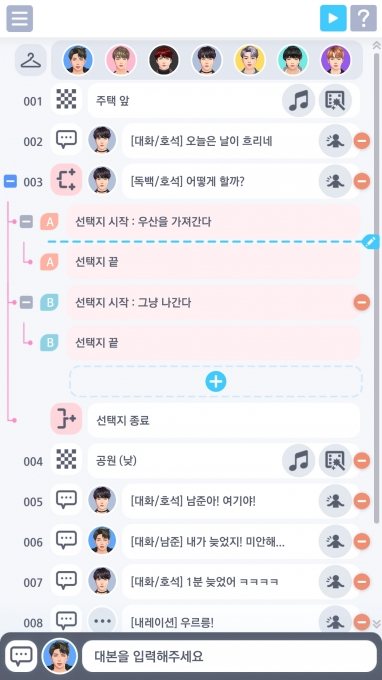Open background effect icon for 공원 (낮)
The image size is (382, 680).
point(335,461)
